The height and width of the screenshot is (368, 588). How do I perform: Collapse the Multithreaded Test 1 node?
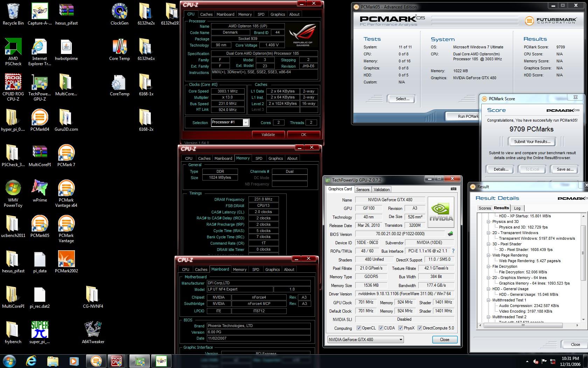point(488,300)
